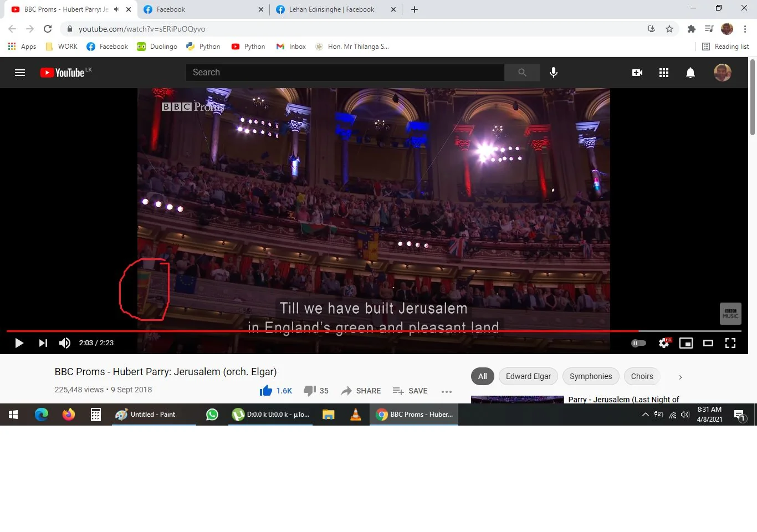Open the WORK bookmarks folder

62,47
